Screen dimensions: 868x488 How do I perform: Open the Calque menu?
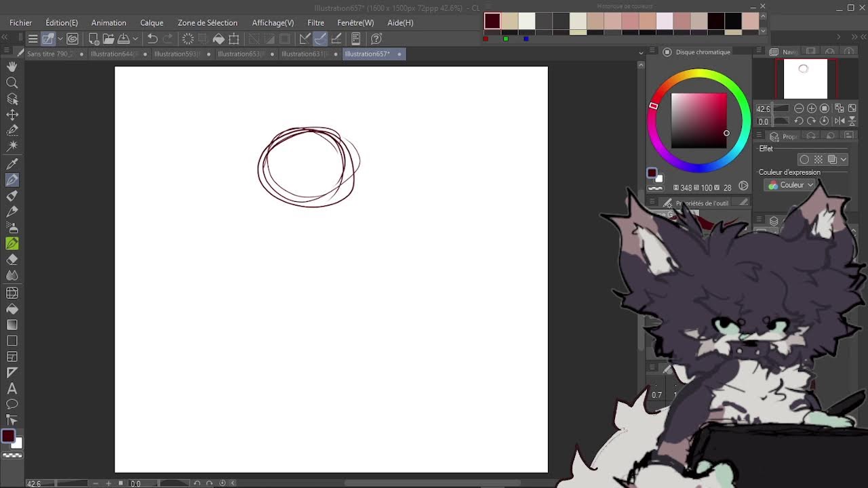click(x=152, y=22)
